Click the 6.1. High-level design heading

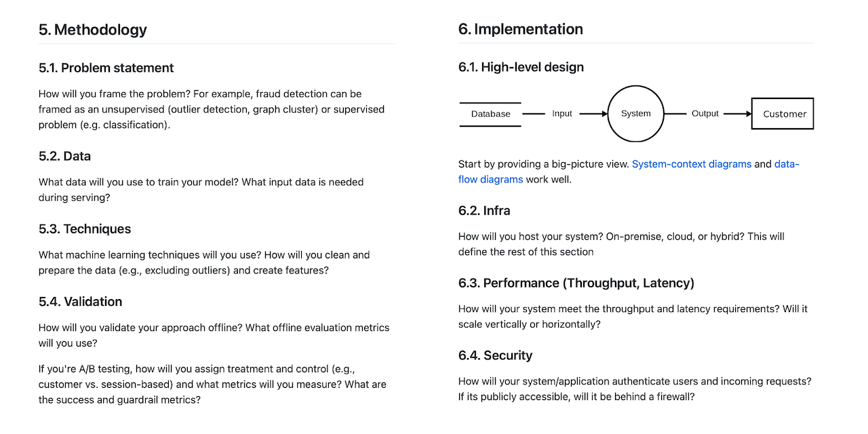coord(521,67)
